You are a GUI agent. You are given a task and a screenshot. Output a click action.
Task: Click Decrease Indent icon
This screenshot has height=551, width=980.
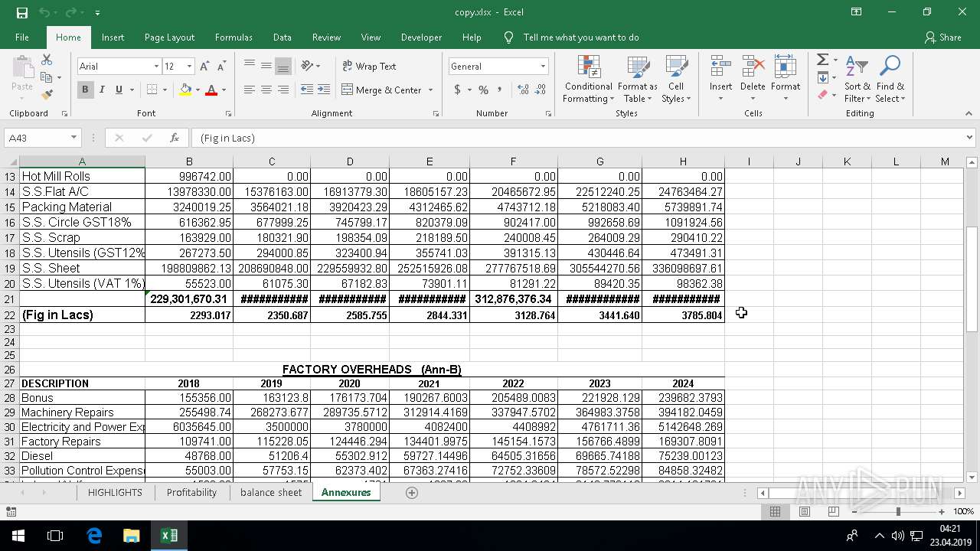point(306,90)
